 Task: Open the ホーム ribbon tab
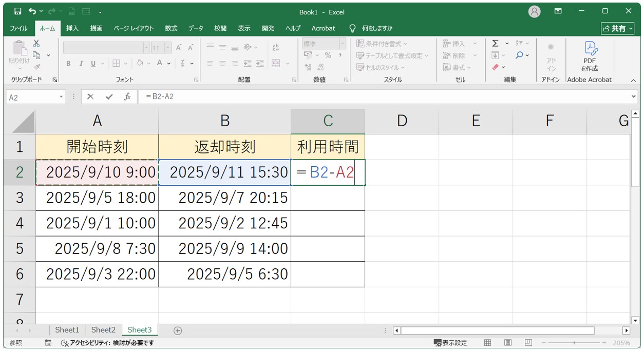pyautogui.click(x=47, y=28)
